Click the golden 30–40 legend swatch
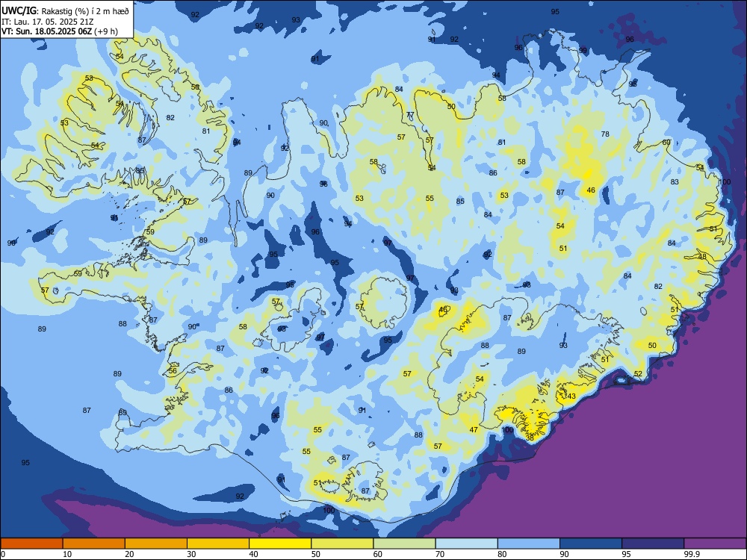 point(218,544)
